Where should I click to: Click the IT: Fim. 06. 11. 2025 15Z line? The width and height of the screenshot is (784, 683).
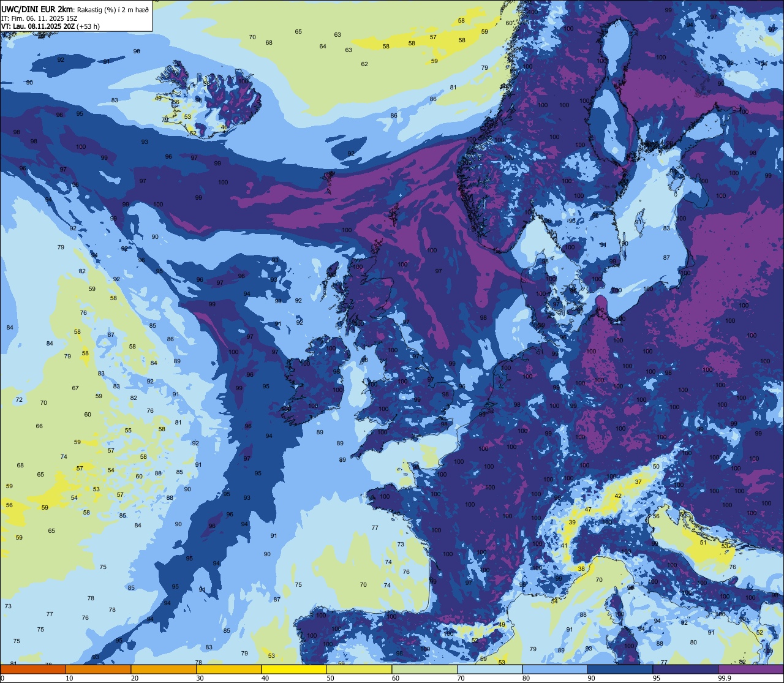39,18
